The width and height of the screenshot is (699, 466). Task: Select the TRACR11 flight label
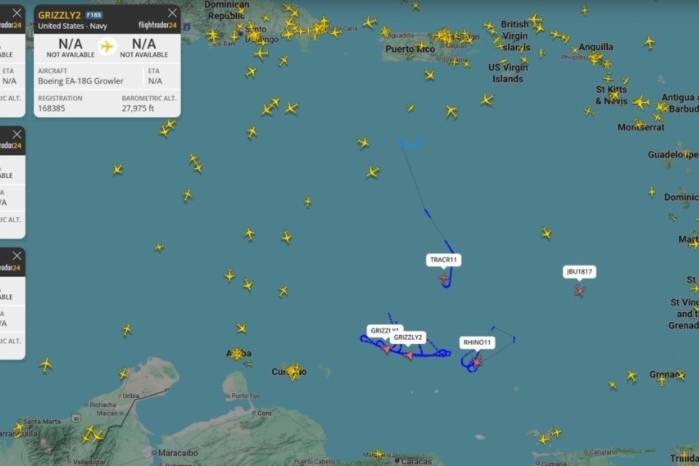point(444,260)
